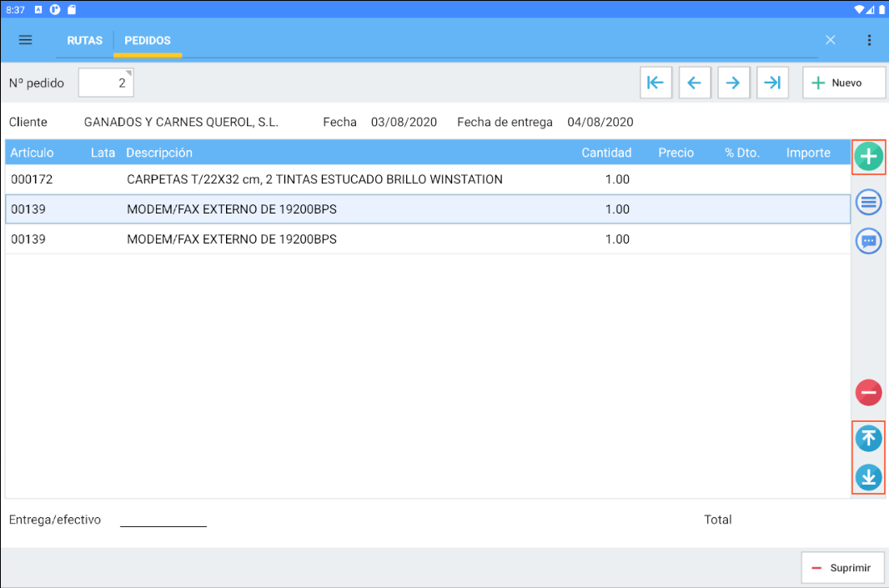
Task: Click the % Dto. column header
Action: [741, 153]
